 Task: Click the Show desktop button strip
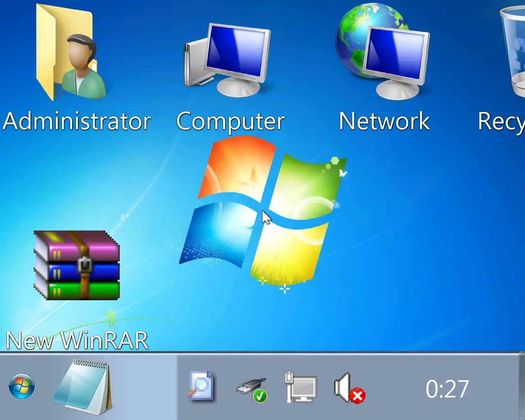(522, 386)
